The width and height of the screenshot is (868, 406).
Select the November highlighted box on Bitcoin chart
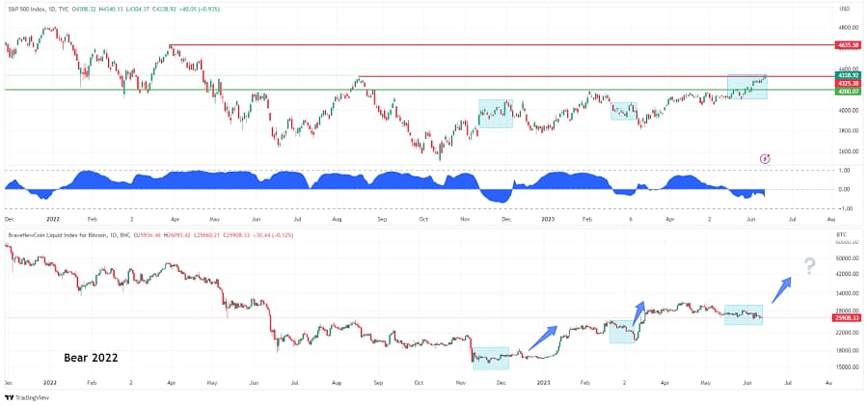[x=491, y=359]
